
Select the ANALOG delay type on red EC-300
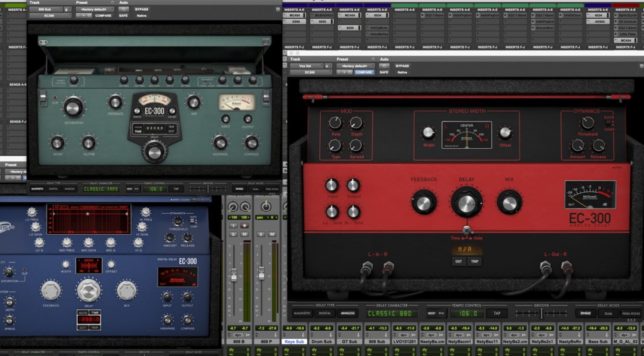(x=348, y=313)
